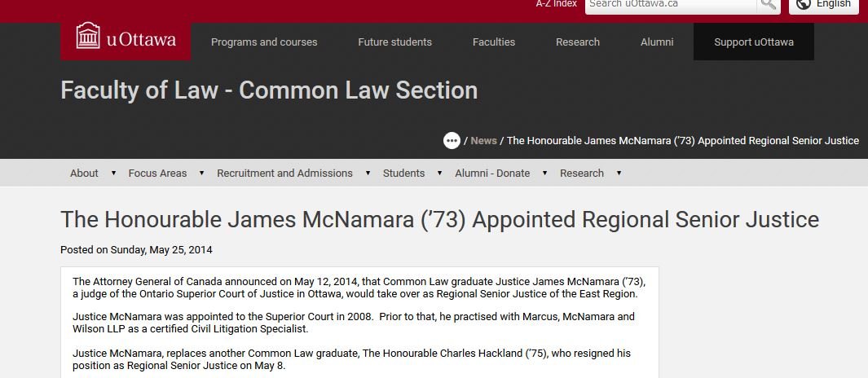Screen dimensions: 868x378
Task: Expand Recruitment and Admissions dropdown arrow
Action: 368,174
